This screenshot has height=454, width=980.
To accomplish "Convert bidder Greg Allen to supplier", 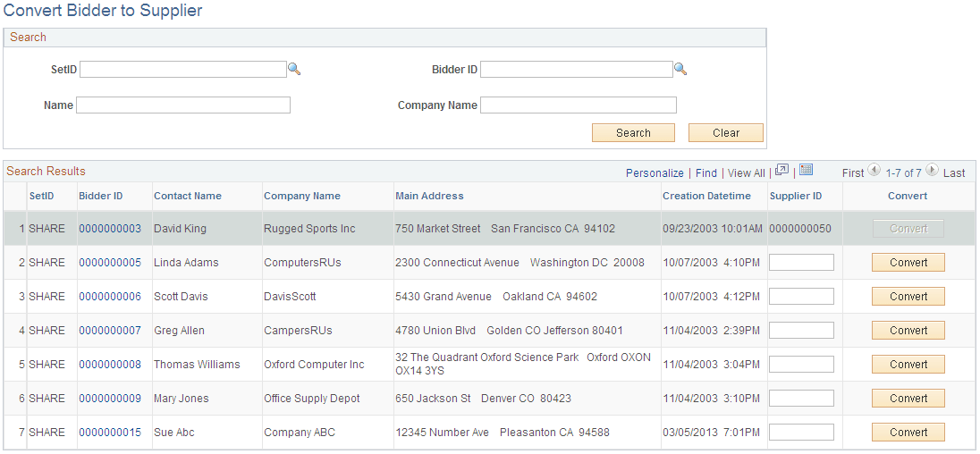I will pos(908,330).
